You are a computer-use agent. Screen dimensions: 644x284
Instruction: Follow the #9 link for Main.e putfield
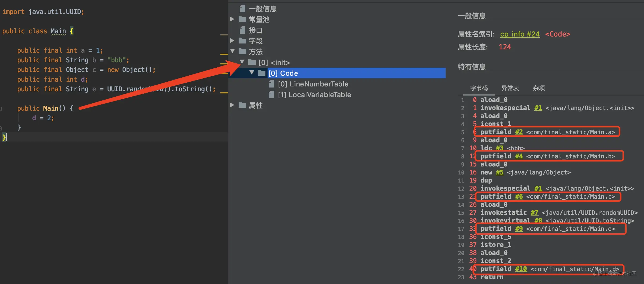(519, 229)
